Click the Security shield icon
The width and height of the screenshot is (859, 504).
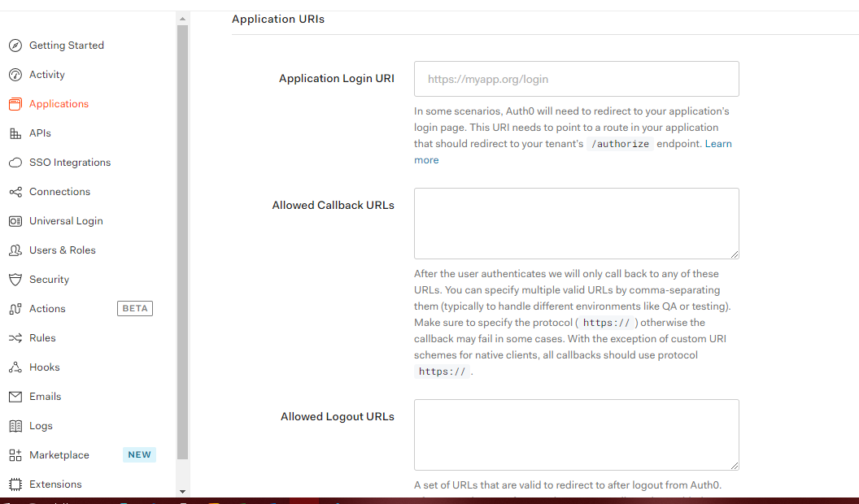(15, 280)
